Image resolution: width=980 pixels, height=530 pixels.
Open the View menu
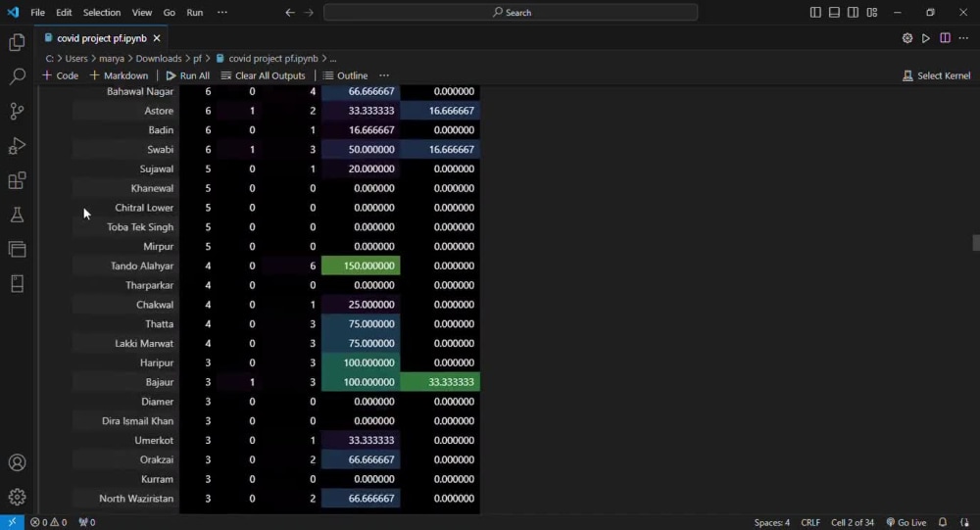point(142,13)
